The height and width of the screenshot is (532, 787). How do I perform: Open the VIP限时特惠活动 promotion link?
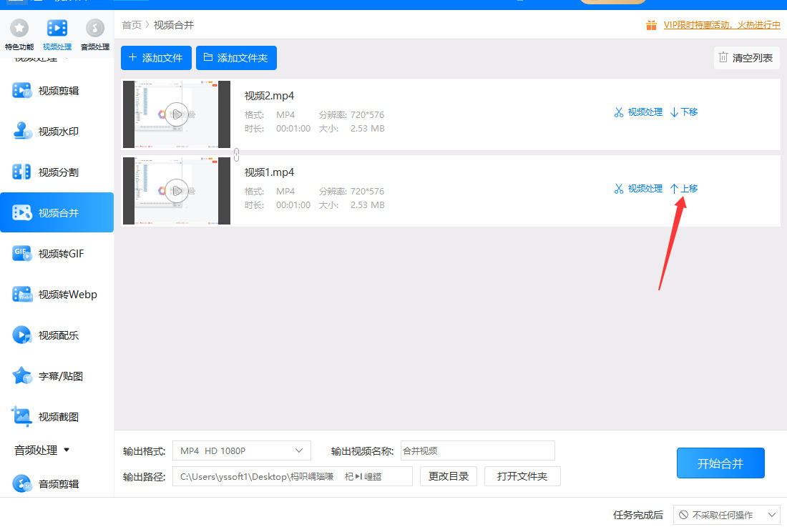(x=722, y=24)
